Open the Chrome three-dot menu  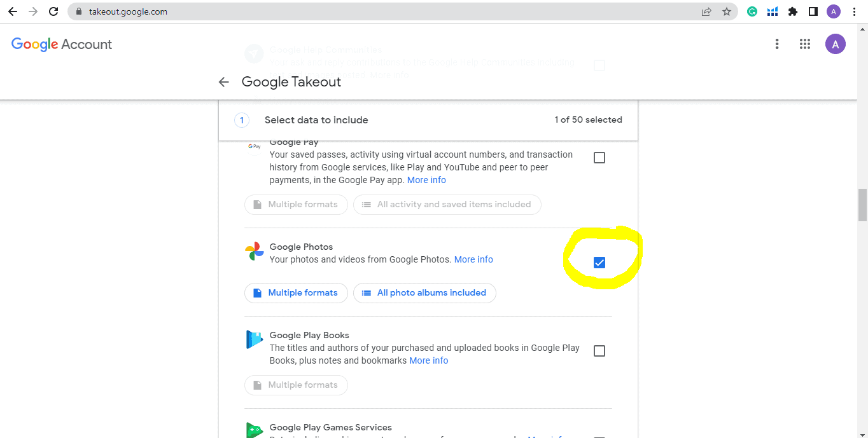click(x=854, y=11)
